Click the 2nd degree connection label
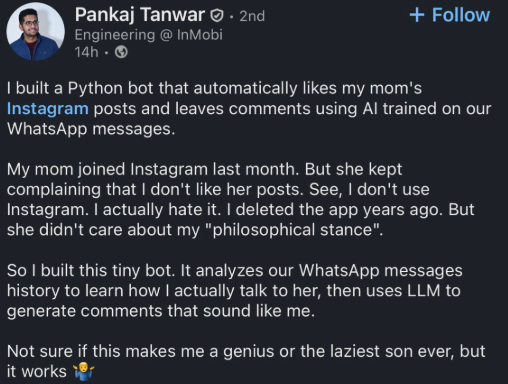This screenshot has width=508, height=384. [252, 16]
